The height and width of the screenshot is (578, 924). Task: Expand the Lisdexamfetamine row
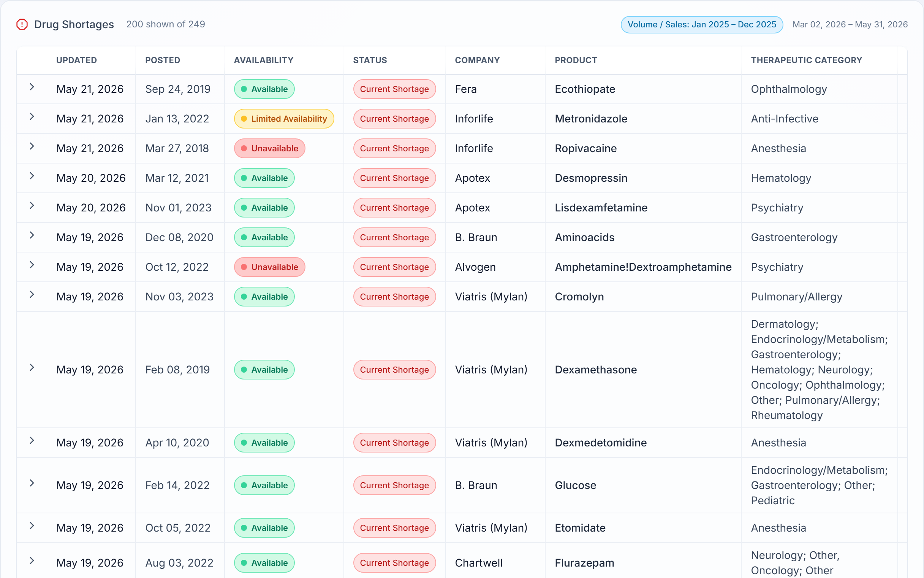[x=32, y=206]
